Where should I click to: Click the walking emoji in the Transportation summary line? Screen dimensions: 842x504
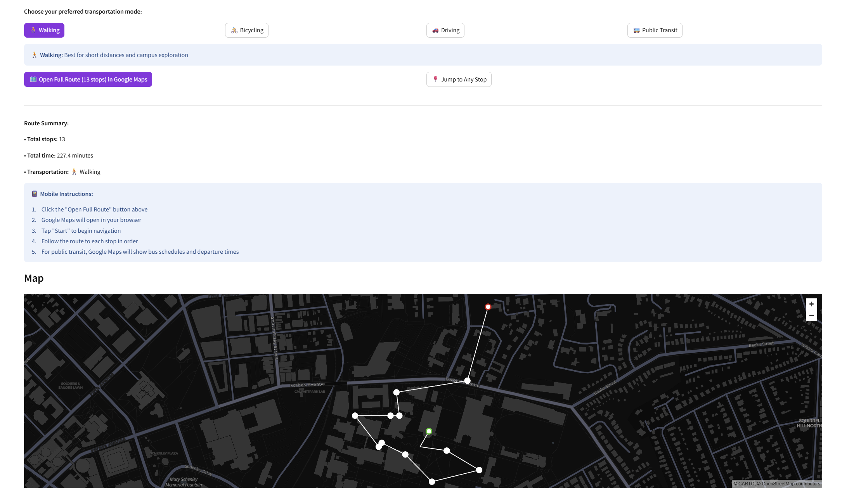[74, 171]
